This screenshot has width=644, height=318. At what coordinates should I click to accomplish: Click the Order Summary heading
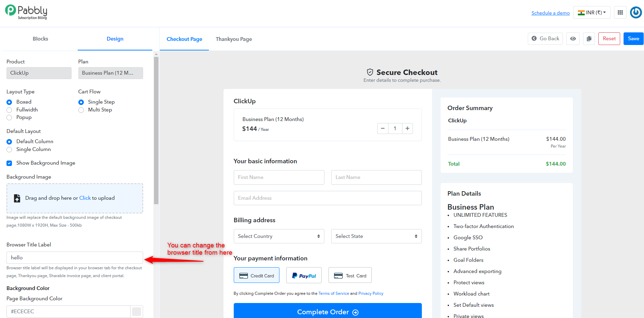tap(470, 108)
